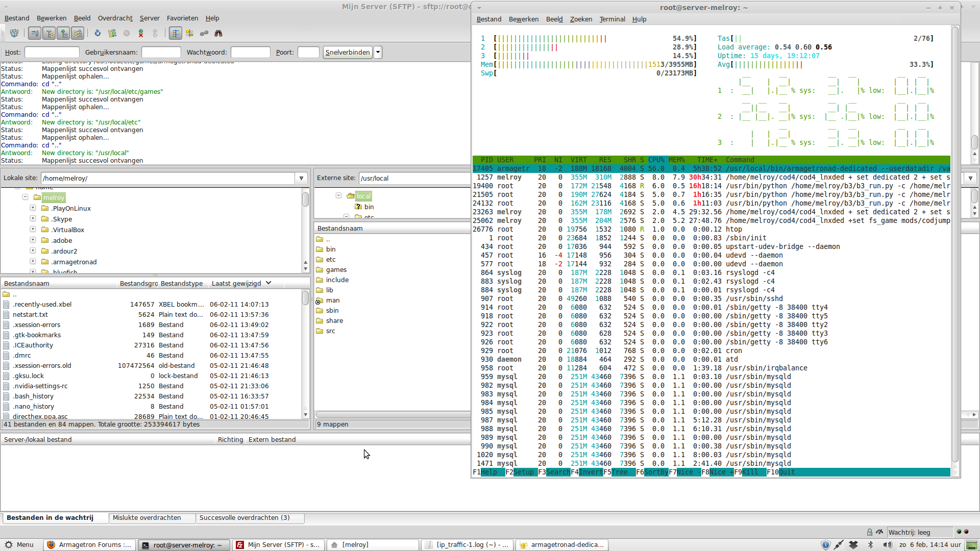Image resolution: width=980 pixels, height=551 pixels.
Task: Open the Overdracht menu
Action: [x=115, y=18]
